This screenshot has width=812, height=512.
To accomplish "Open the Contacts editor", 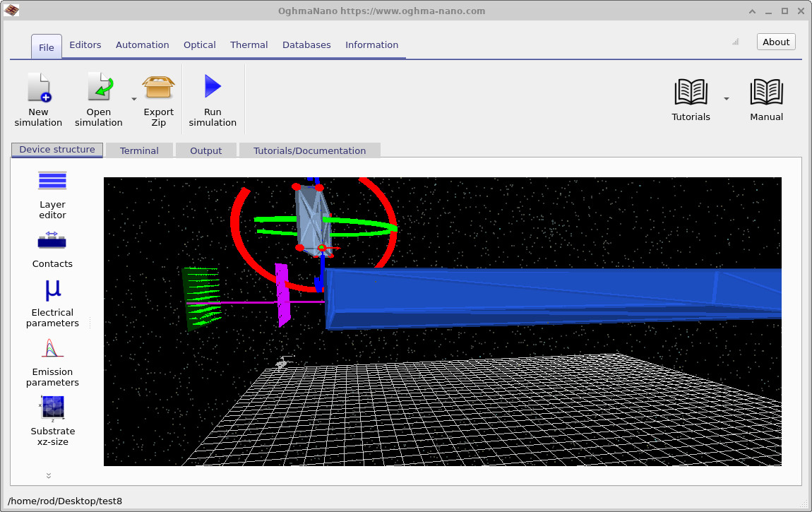I will click(x=52, y=247).
